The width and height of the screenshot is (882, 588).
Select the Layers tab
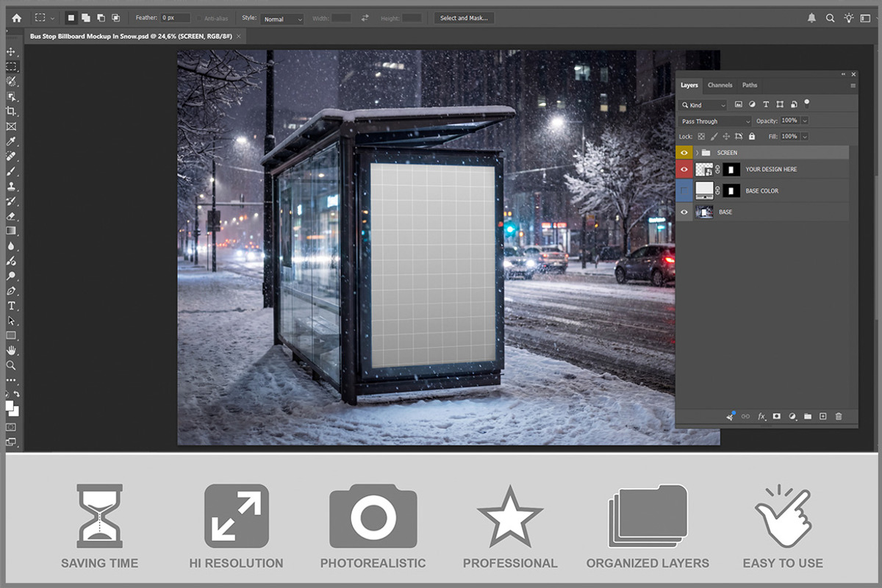(689, 85)
